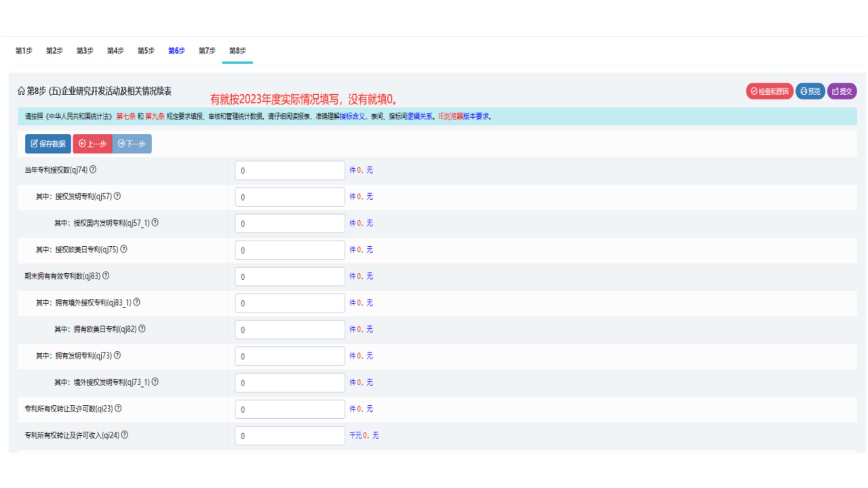
Task: Click help icon beside 拥有欧美日专利(qj82)
Action: click(x=142, y=329)
